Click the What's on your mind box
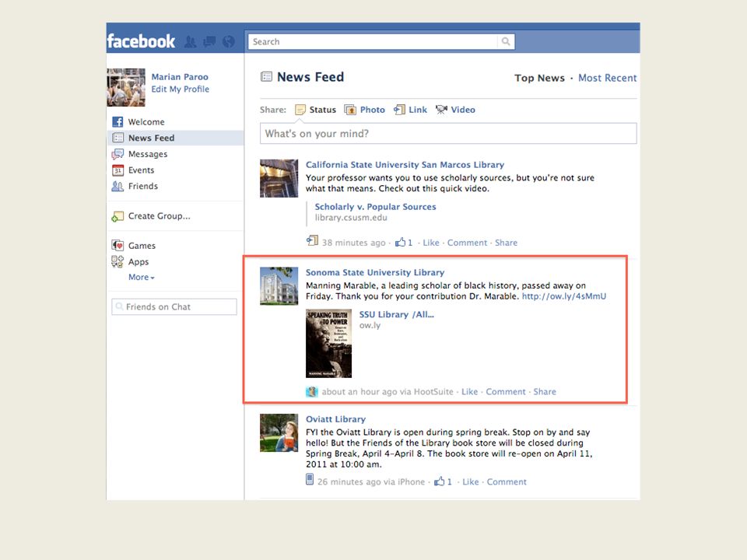This screenshot has height=560, width=747. click(x=448, y=133)
